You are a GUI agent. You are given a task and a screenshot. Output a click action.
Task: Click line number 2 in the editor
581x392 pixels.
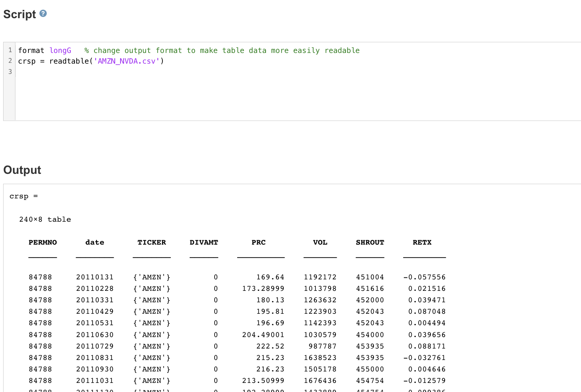(9, 60)
